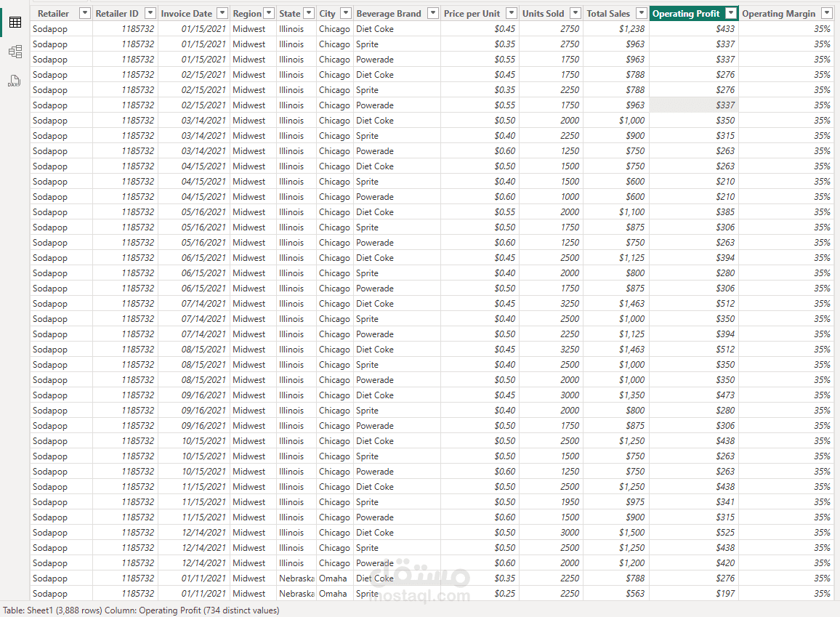Open Model view icon in sidebar
The width and height of the screenshot is (840, 617).
tap(15, 52)
